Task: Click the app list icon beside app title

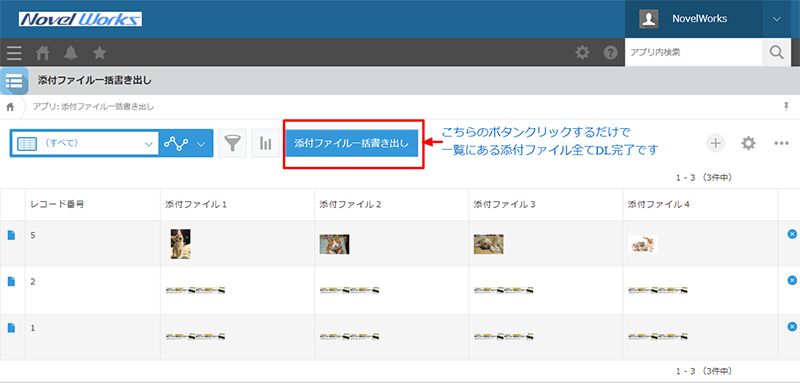Action: click(14, 81)
